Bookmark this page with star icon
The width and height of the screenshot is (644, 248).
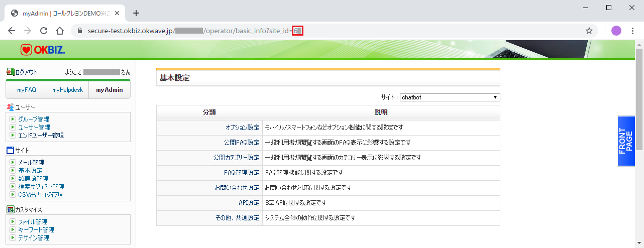tap(589, 31)
